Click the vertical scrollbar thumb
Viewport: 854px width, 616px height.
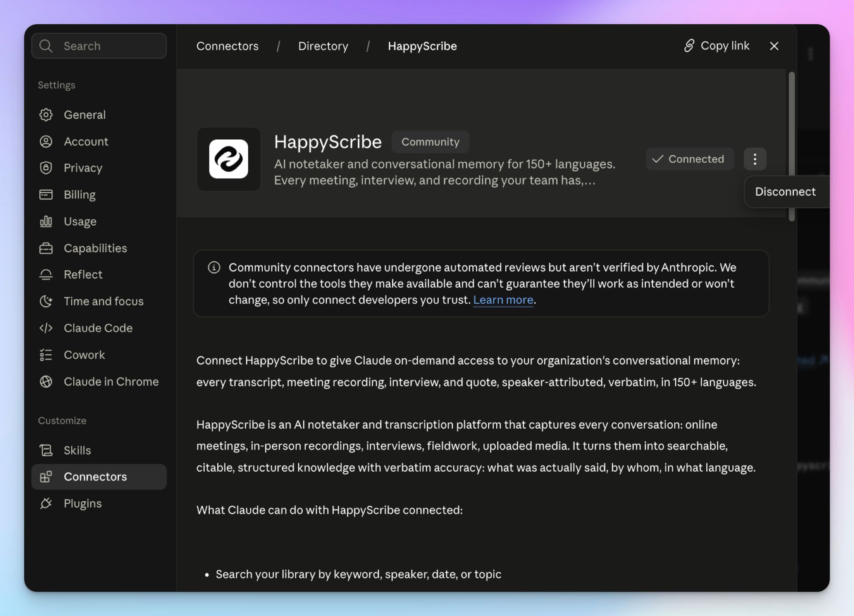pos(791,146)
